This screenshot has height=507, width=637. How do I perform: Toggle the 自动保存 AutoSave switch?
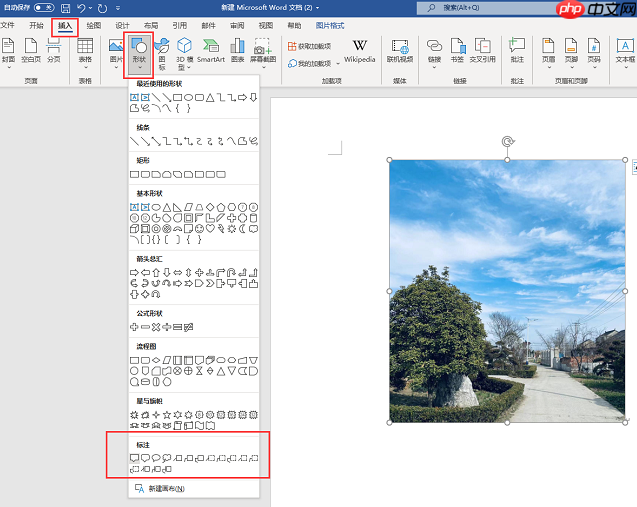click(44, 7)
